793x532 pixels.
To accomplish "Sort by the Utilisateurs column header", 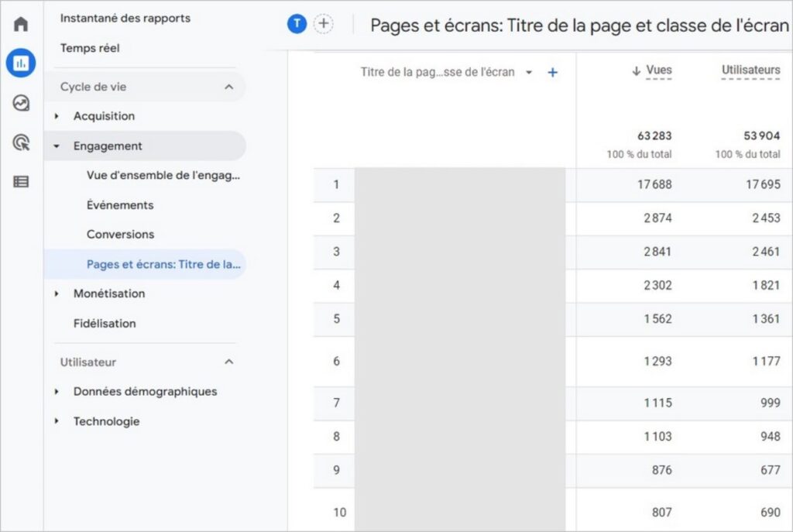I will (x=750, y=70).
